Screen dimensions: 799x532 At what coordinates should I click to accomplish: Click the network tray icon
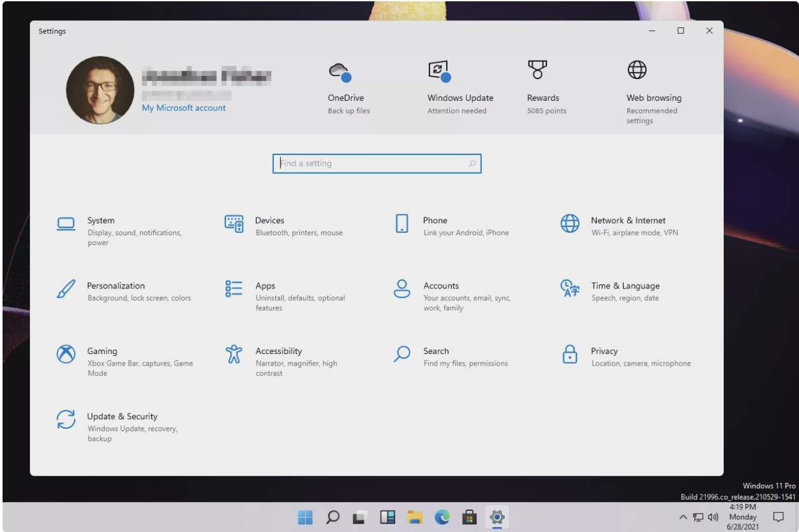pyautogui.click(x=699, y=517)
